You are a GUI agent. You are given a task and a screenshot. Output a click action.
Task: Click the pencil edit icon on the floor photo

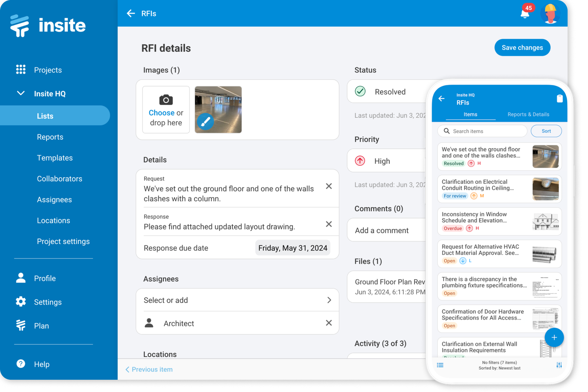[x=205, y=121]
